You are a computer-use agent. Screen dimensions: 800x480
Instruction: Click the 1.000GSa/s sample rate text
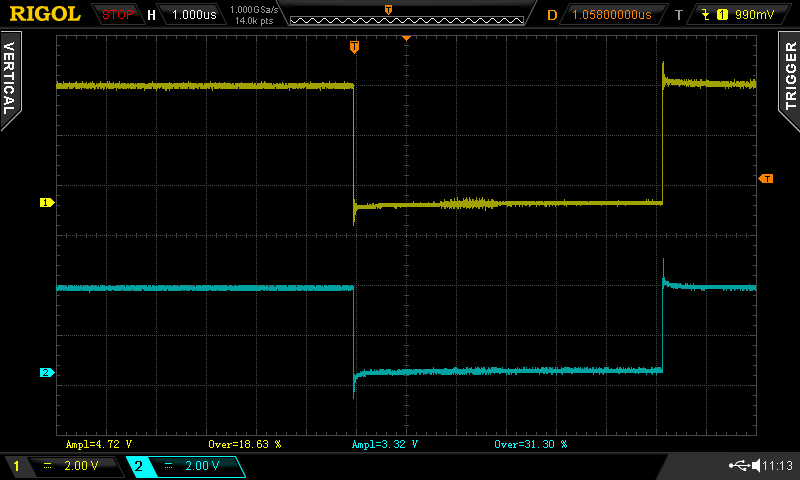coord(254,10)
